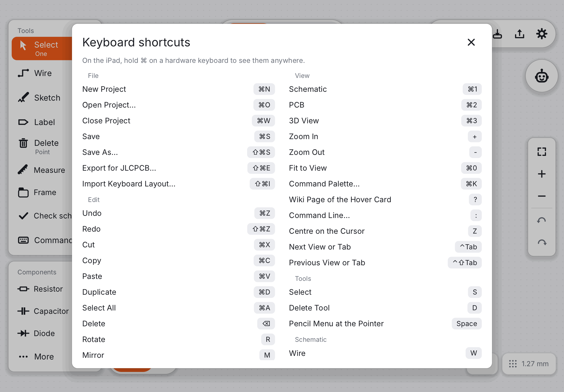Screen dimensions: 564x392
Task: Click the Command Line... row
Action: point(385,215)
